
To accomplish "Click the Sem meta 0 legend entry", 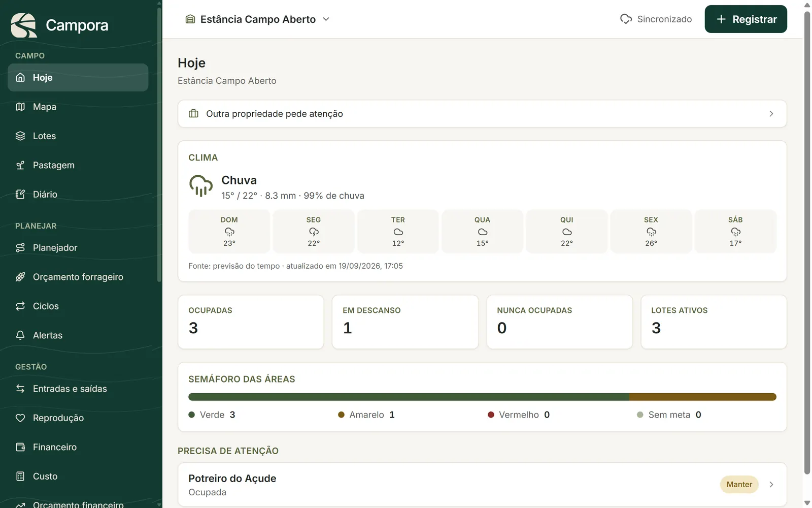I will [669, 415].
